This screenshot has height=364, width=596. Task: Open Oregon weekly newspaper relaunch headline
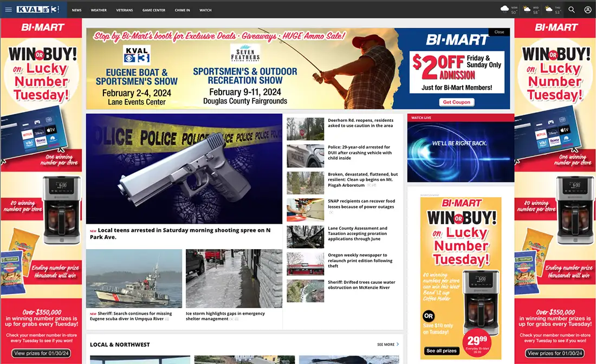[360, 261]
